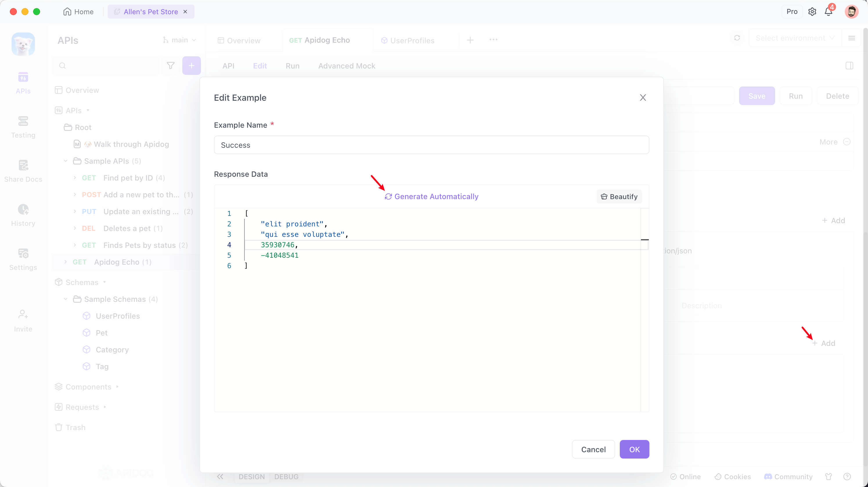The height and width of the screenshot is (487, 868).
Task: Expand POST Add a new pet
Action: [75, 195]
